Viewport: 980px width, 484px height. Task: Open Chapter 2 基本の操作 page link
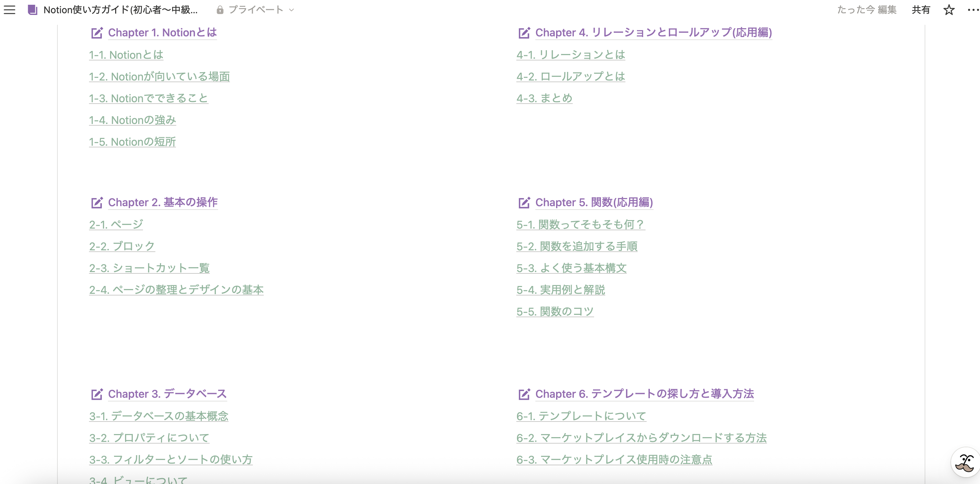click(162, 202)
